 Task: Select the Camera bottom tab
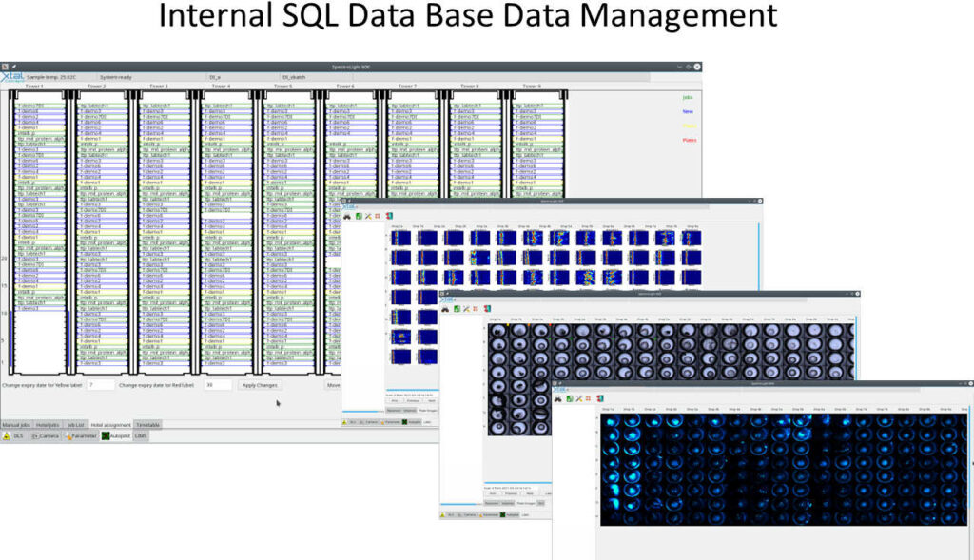coord(45,435)
